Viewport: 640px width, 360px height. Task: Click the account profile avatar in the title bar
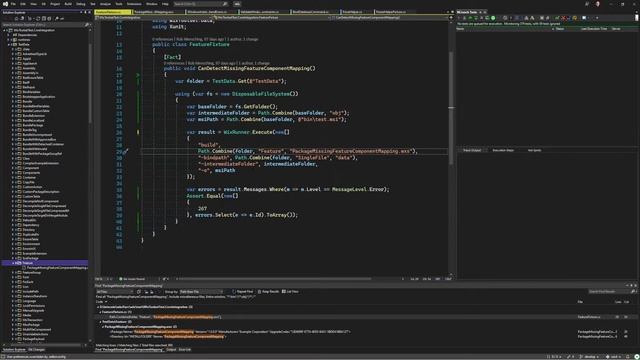pyautogui.click(x=598, y=4)
